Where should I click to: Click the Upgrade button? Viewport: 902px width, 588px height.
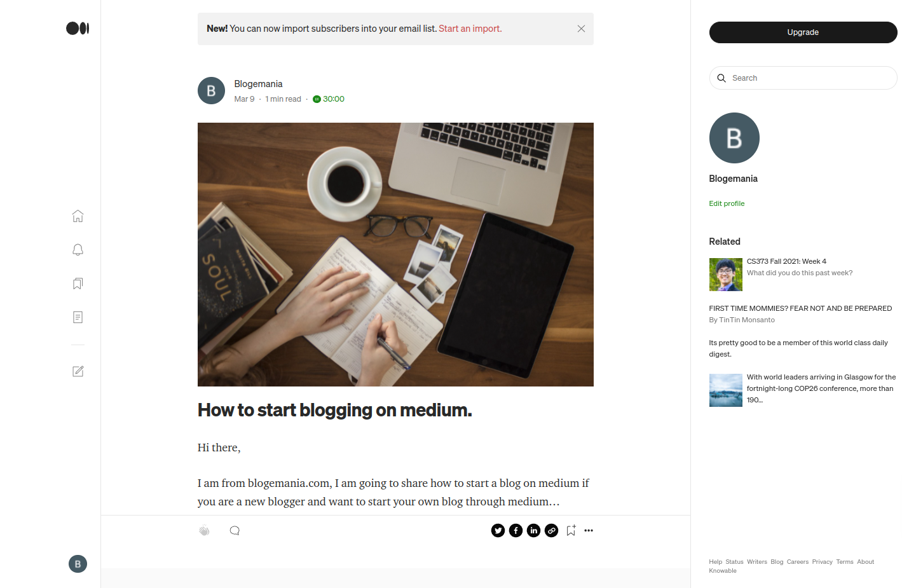(803, 32)
